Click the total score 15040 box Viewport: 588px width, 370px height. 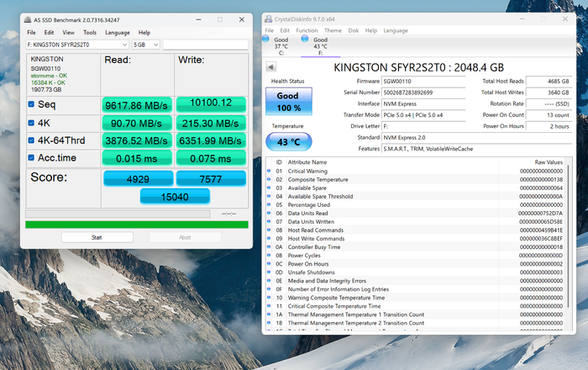pyautogui.click(x=175, y=197)
